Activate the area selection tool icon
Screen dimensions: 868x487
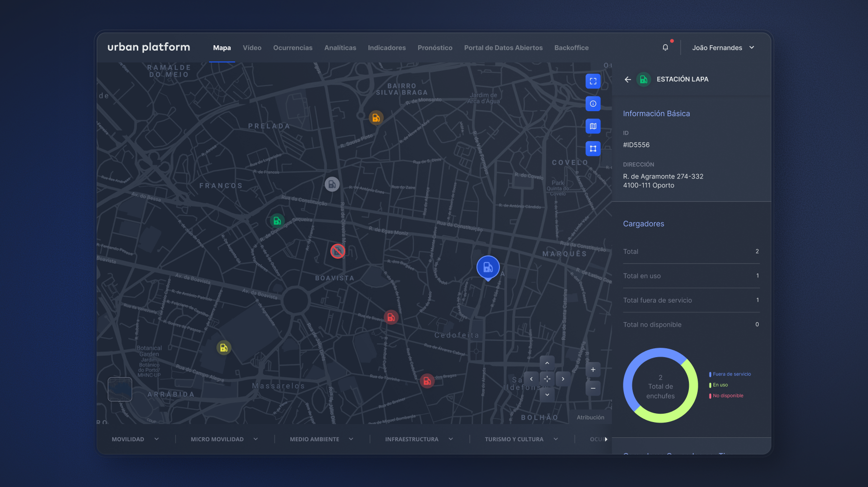coord(593,149)
